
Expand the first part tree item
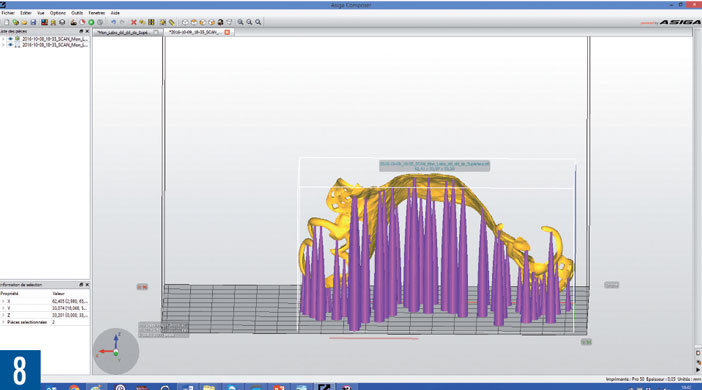[4, 39]
